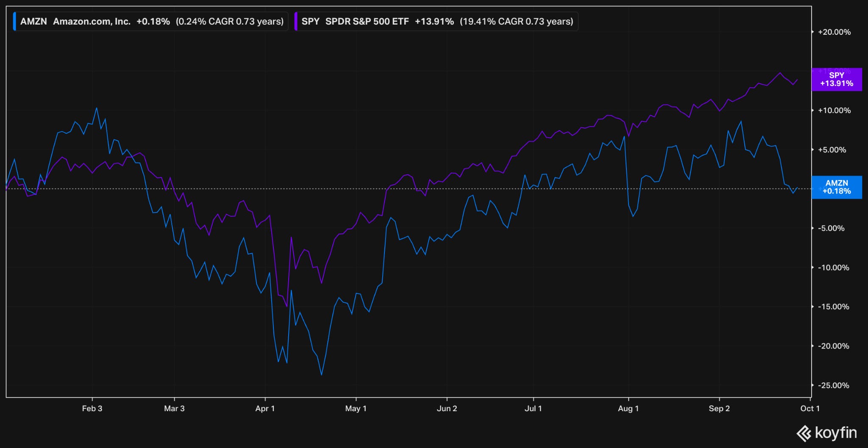
Task: Click the -25.00% y-axis label
Action: coord(833,385)
